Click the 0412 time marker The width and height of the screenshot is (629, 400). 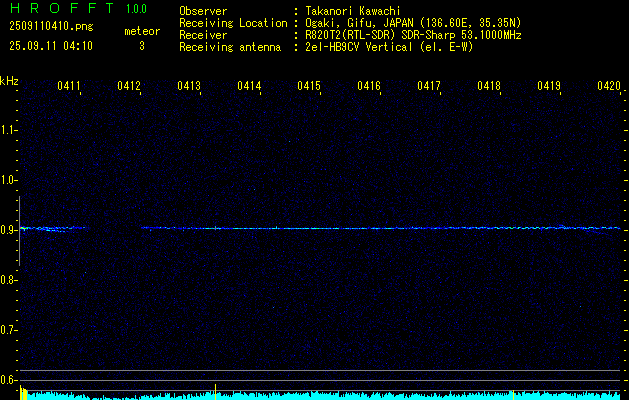point(129,86)
